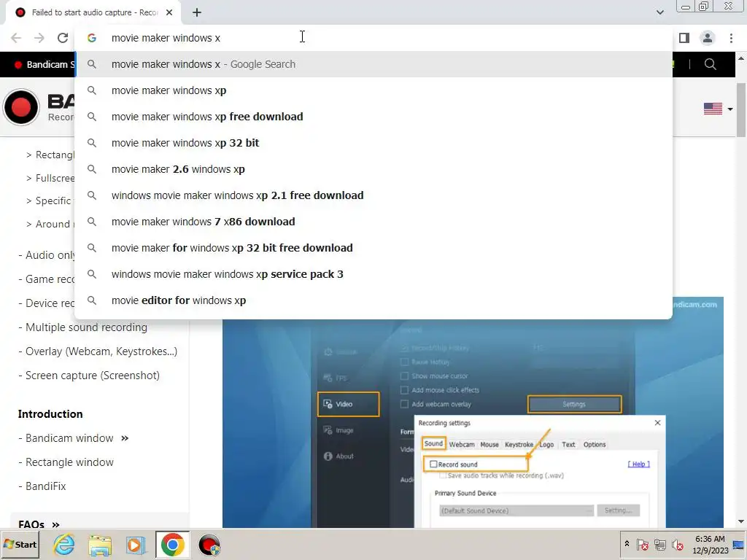747x560 pixels.
Task: Click the muted volume tray icon
Action: [678, 544]
